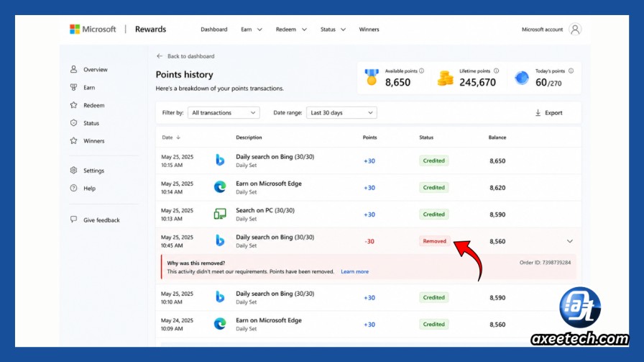Click the info icon next to Today's points
644x362 pixels.
click(571, 71)
